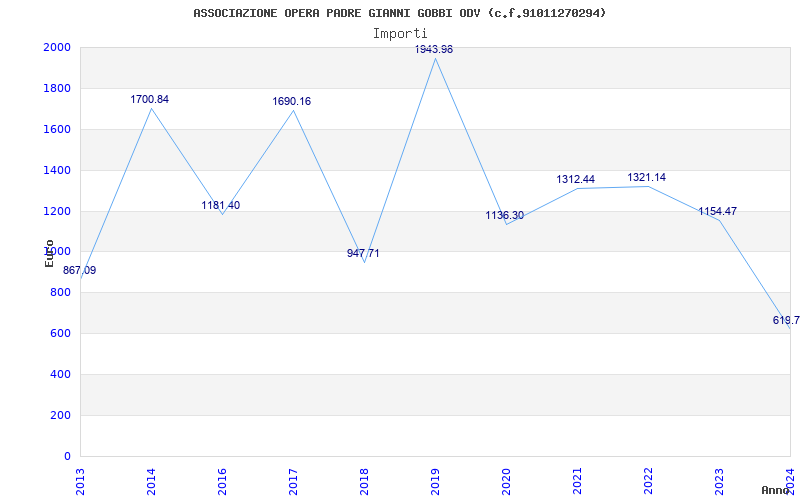Viewport: 800px width, 500px height.
Task: Click the y-axis value 800
Action: click(x=60, y=293)
